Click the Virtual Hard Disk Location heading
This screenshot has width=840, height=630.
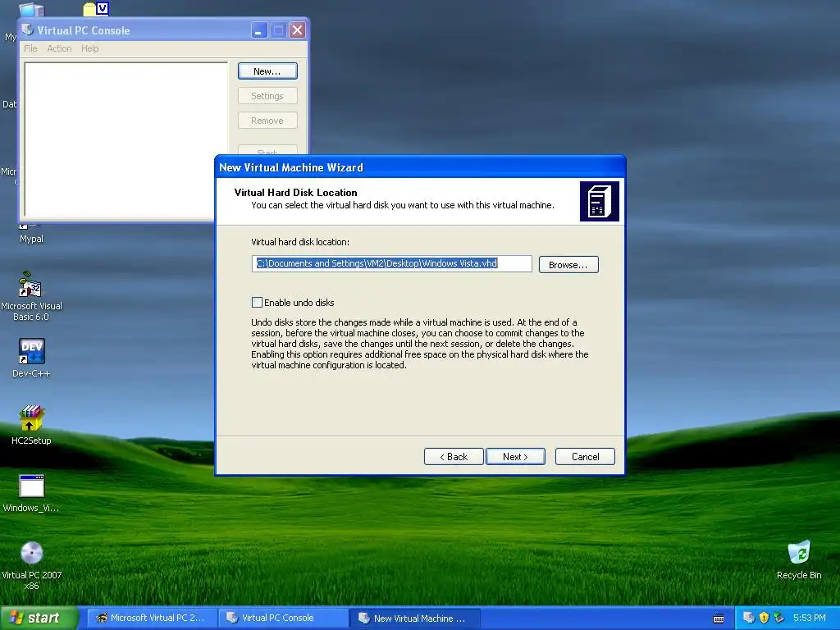pos(295,192)
